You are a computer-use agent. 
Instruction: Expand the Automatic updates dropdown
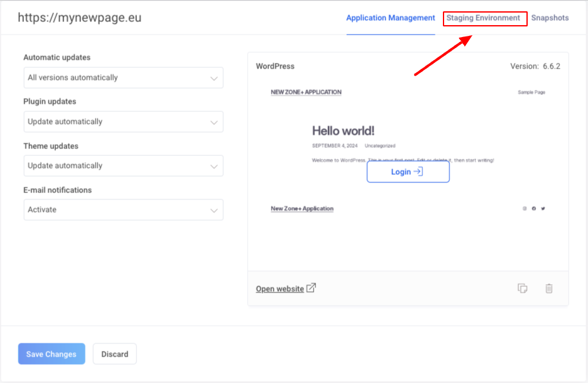(123, 78)
